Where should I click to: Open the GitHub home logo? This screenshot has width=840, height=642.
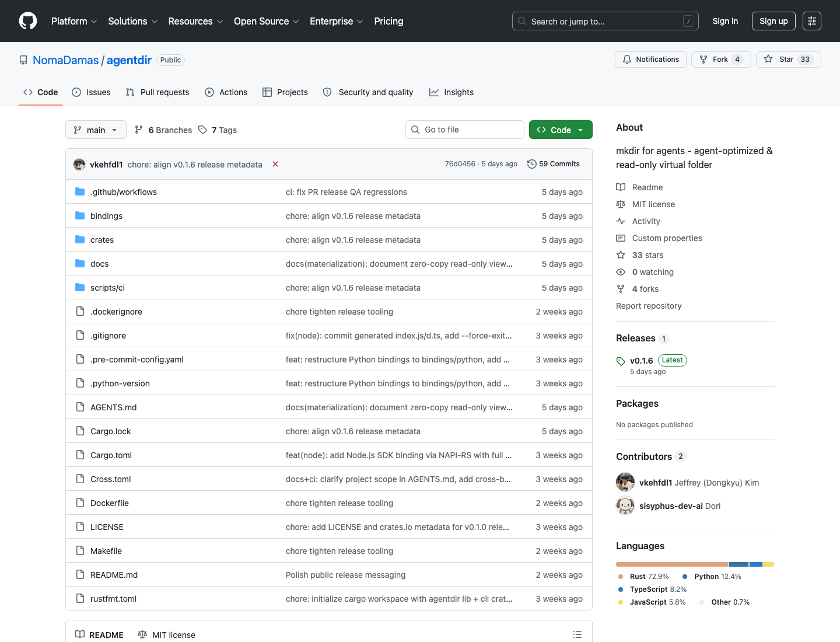[x=28, y=21]
